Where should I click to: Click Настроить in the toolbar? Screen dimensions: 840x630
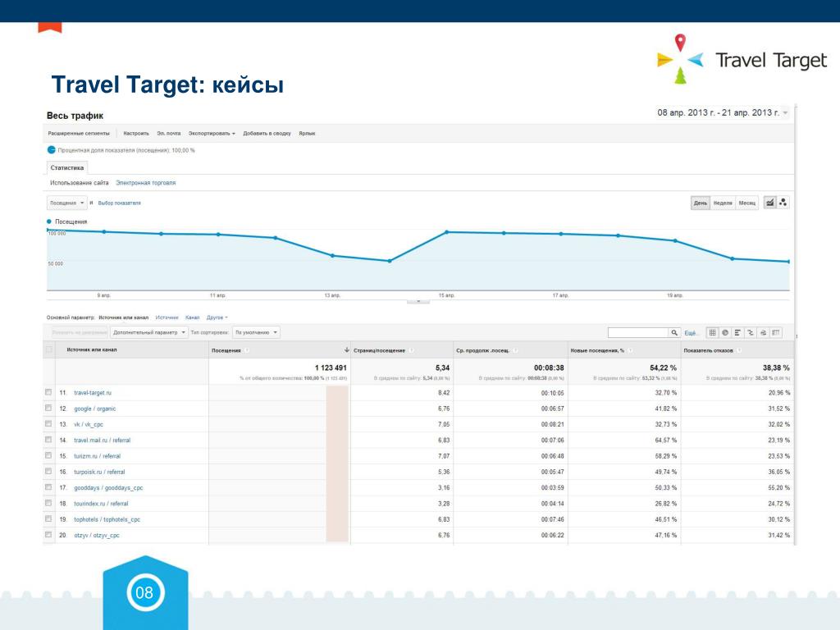click(136, 134)
